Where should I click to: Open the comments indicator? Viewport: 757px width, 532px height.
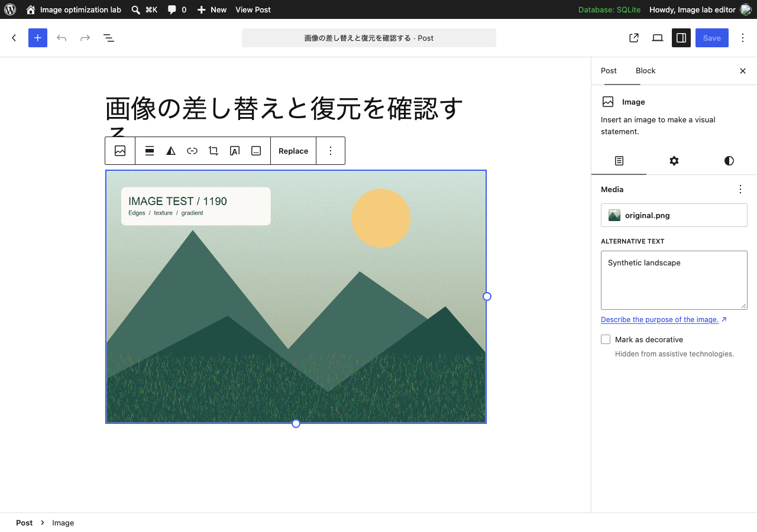pos(177,9)
